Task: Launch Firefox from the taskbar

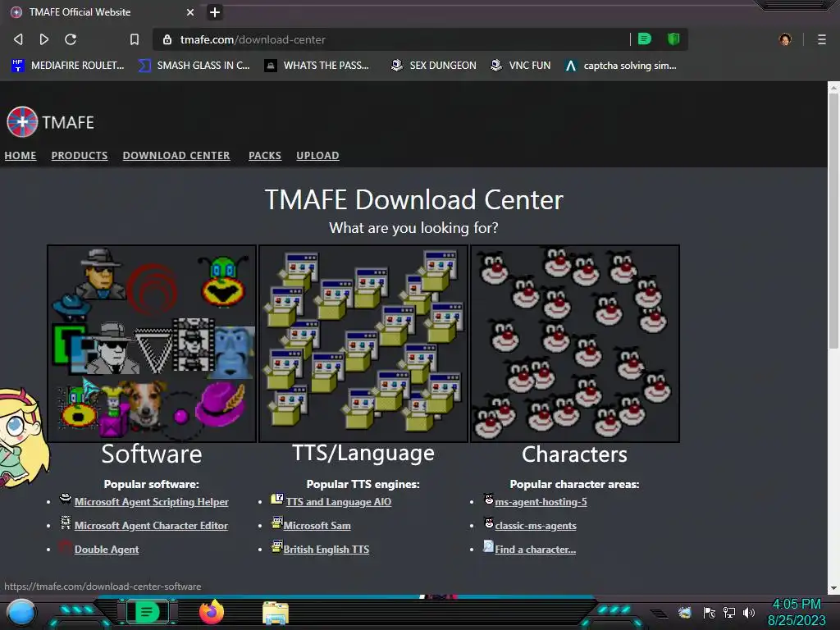Action: [211, 612]
